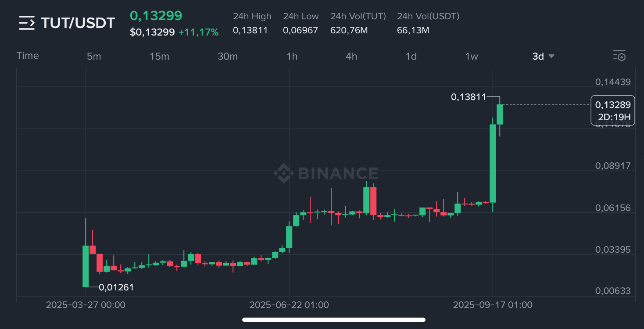Image resolution: width=644 pixels, height=329 pixels.
Task: Expand the 3d interval dropdown
Action: pos(543,56)
